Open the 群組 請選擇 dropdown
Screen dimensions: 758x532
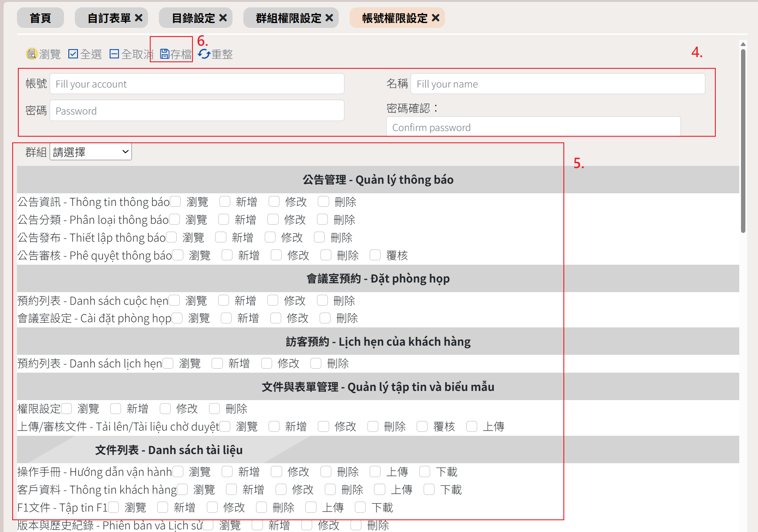pos(91,152)
